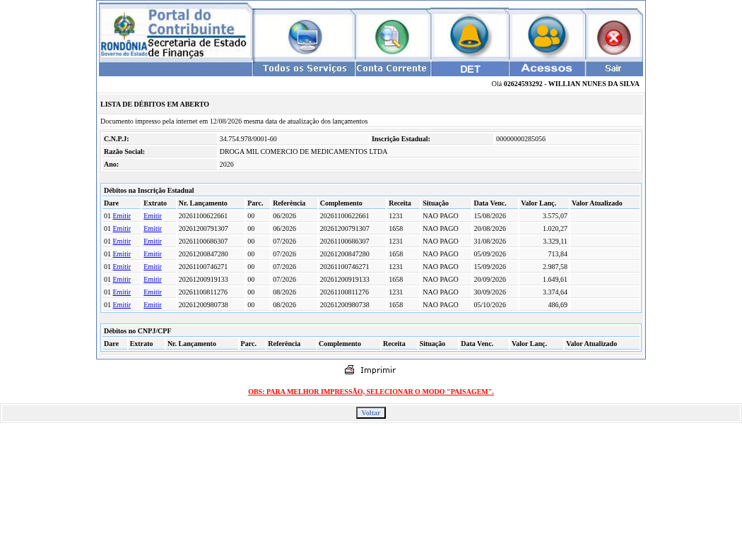The height and width of the screenshot is (560, 742).
Task: Open the Todos os Serviços globe icon
Action: [x=305, y=37]
